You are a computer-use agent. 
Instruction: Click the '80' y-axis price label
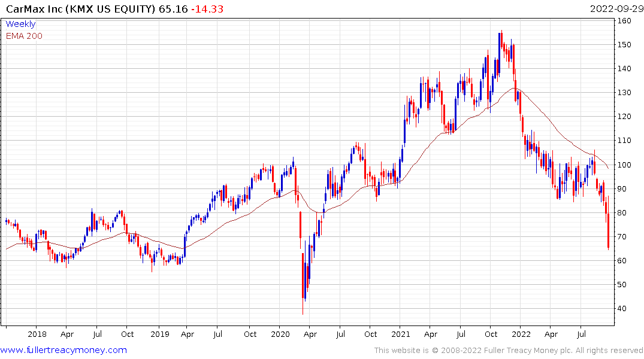coord(622,213)
